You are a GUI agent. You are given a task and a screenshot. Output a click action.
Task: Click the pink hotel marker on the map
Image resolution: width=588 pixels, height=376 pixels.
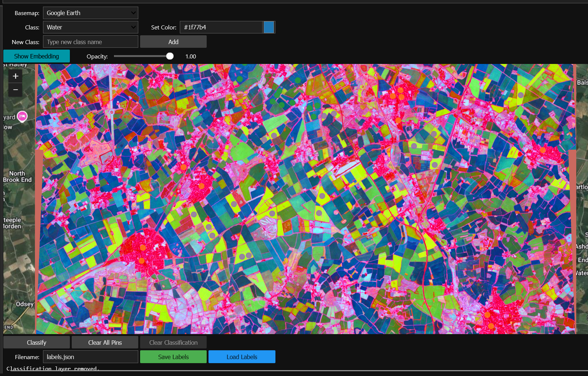(x=22, y=117)
